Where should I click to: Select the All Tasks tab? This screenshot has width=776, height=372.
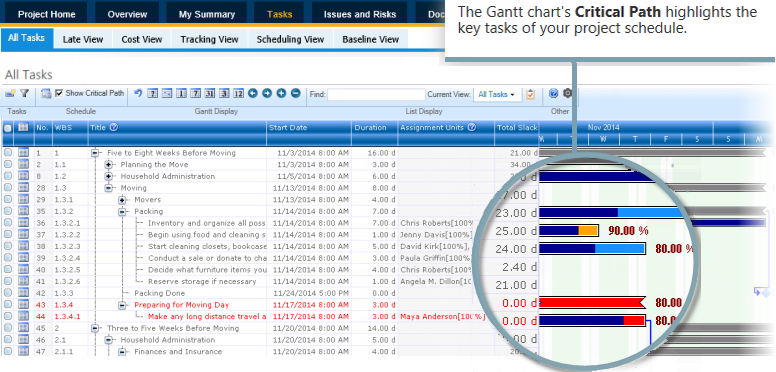(26, 38)
